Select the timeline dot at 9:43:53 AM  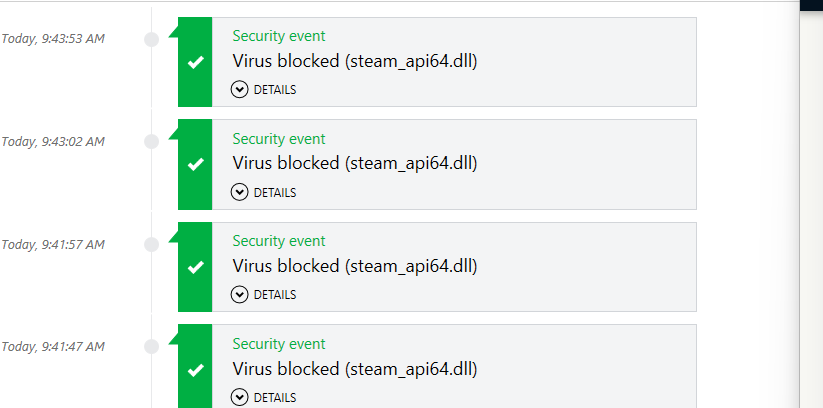[x=151, y=39]
